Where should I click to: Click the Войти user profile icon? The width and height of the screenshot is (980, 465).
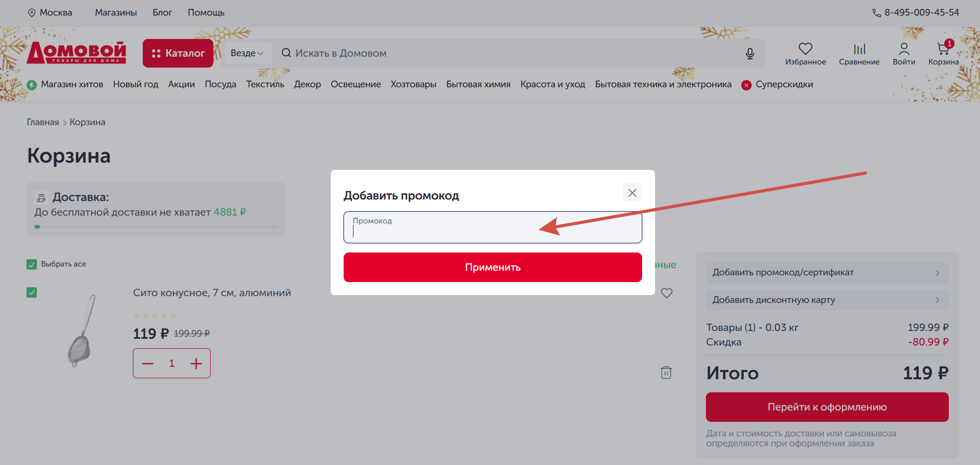(904, 49)
